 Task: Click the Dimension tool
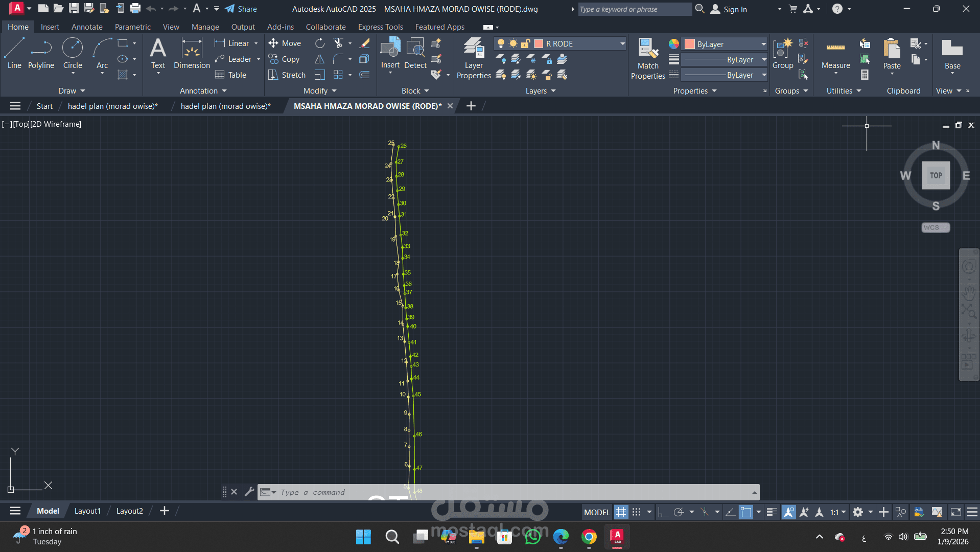[x=192, y=53]
